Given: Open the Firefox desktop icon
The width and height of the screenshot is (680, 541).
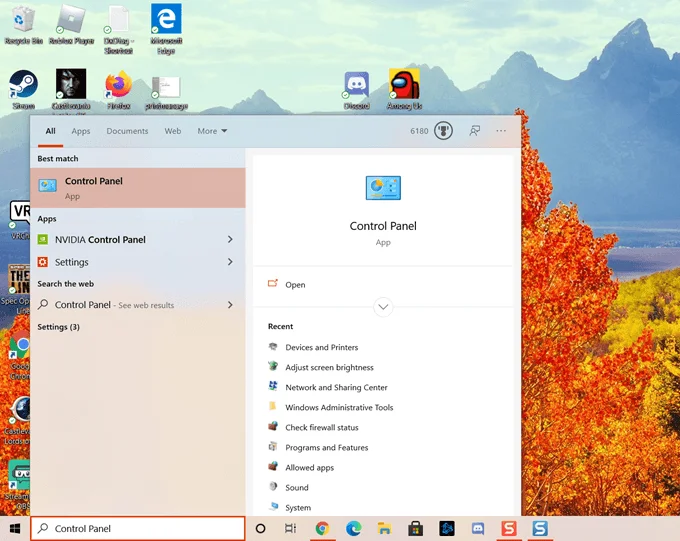Looking at the screenshot, I should 118,89.
